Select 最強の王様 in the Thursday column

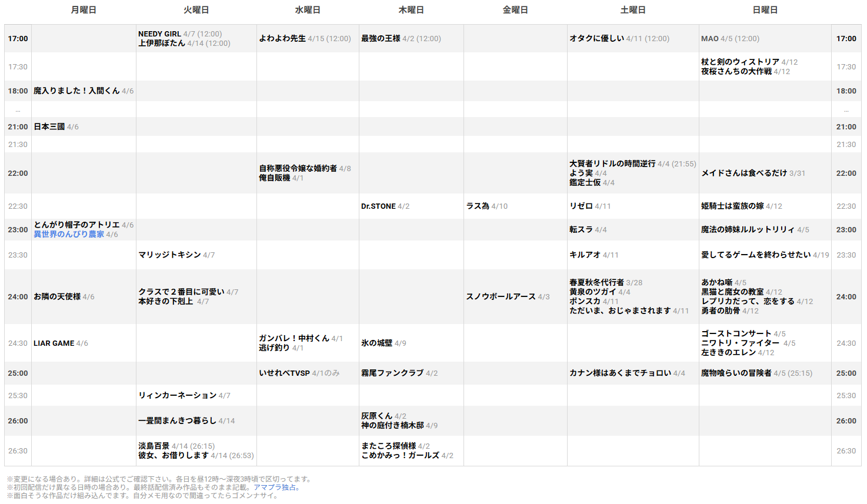381,39
